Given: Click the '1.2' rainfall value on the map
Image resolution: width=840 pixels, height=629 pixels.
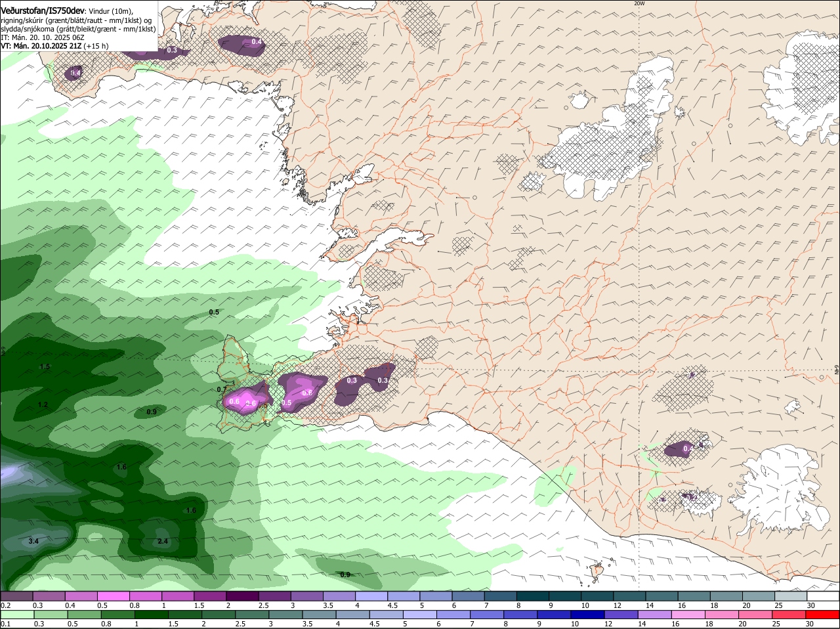Looking at the screenshot, I should [x=43, y=404].
